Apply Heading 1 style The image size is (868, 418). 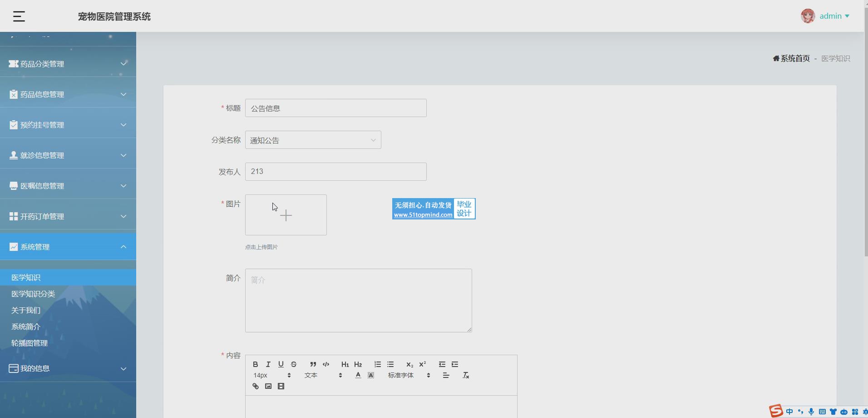(345, 364)
